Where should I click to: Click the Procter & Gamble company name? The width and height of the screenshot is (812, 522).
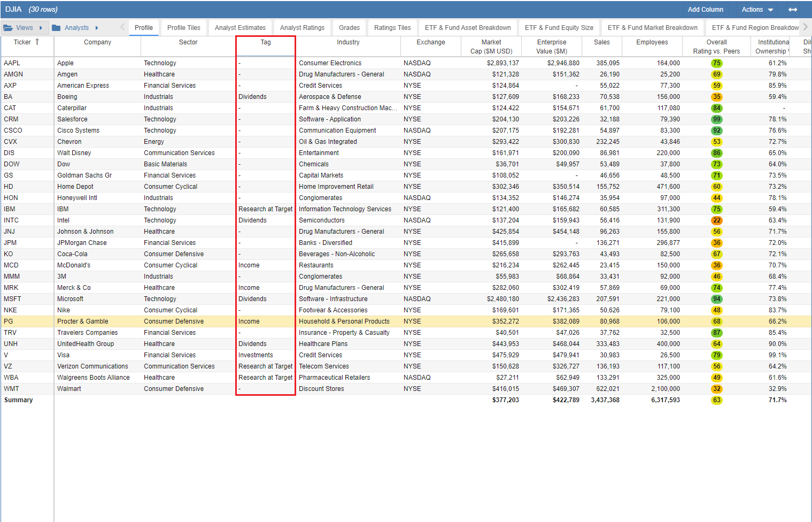click(x=83, y=321)
